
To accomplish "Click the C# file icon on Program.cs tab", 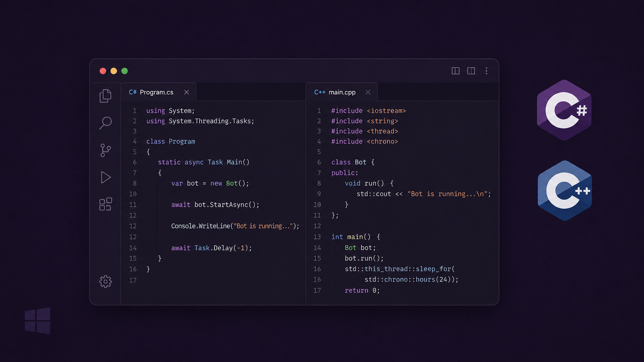I will 132,92.
